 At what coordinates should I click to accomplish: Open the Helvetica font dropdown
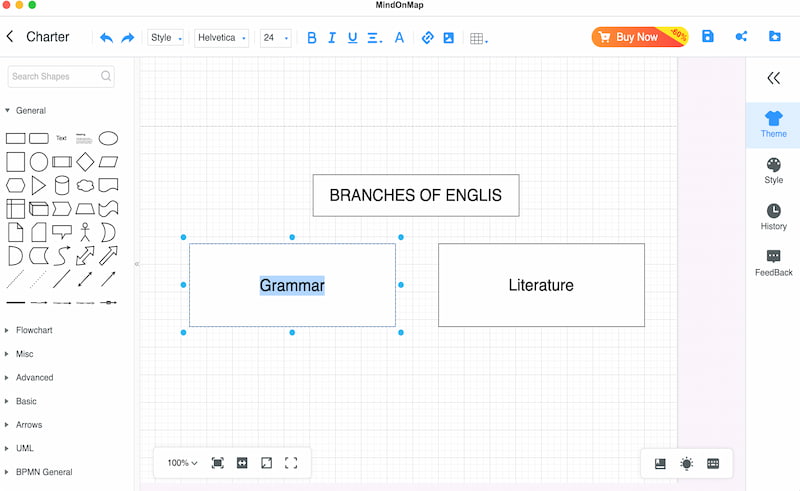[x=221, y=38]
